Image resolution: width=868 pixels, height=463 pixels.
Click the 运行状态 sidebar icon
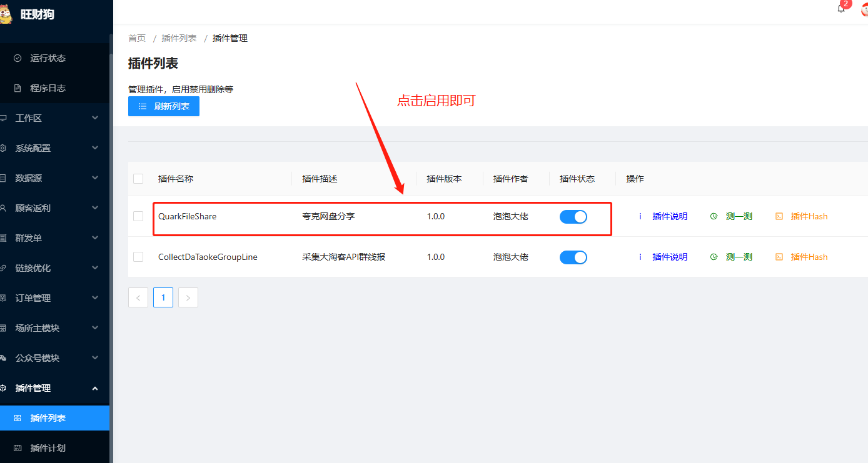18,58
